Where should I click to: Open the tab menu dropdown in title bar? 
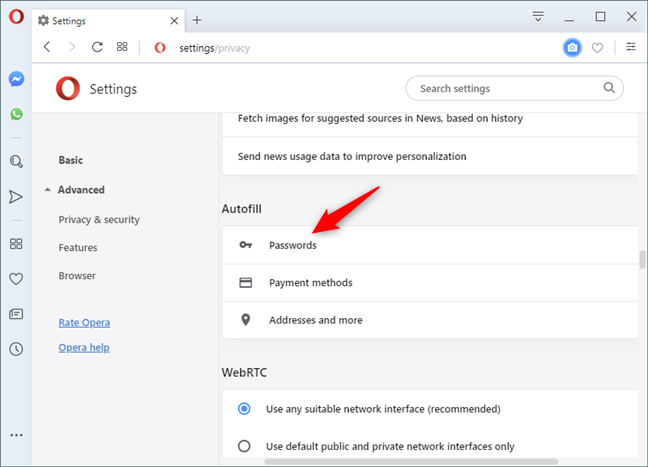(x=538, y=17)
